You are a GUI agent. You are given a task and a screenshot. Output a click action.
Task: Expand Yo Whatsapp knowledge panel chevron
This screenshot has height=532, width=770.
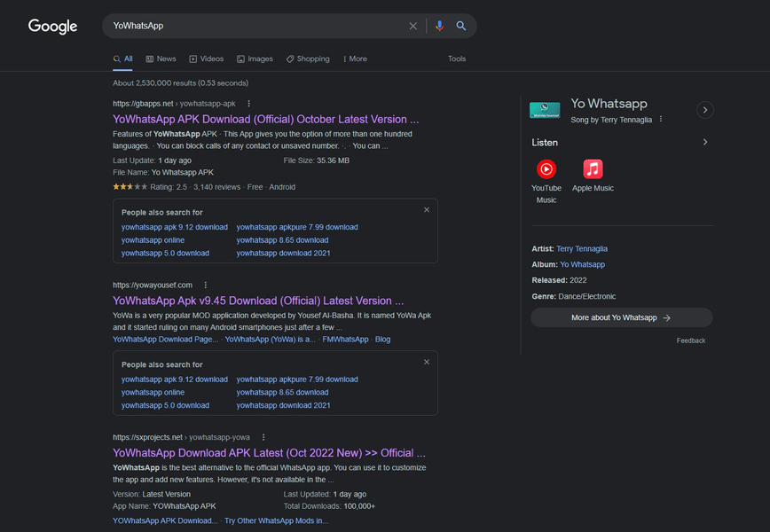click(705, 110)
